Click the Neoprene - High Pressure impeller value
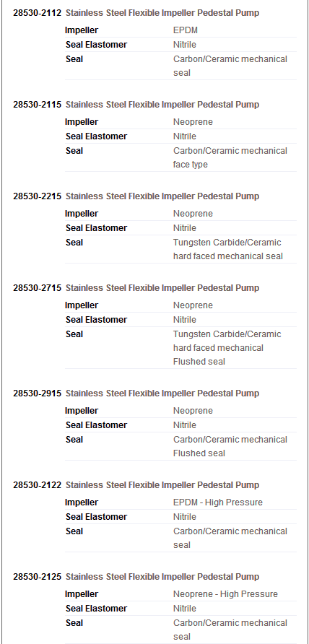Viewport: 309px width, 644px height. click(225, 594)
